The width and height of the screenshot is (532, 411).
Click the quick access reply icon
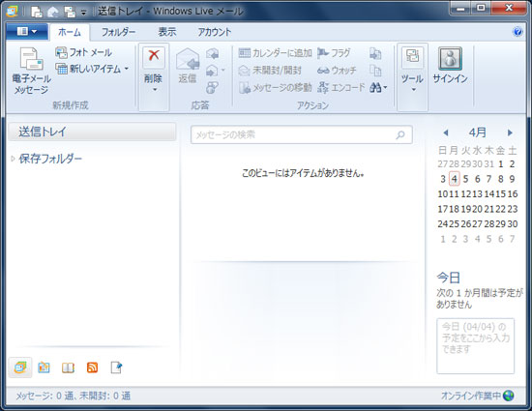[x=52, y=12]
